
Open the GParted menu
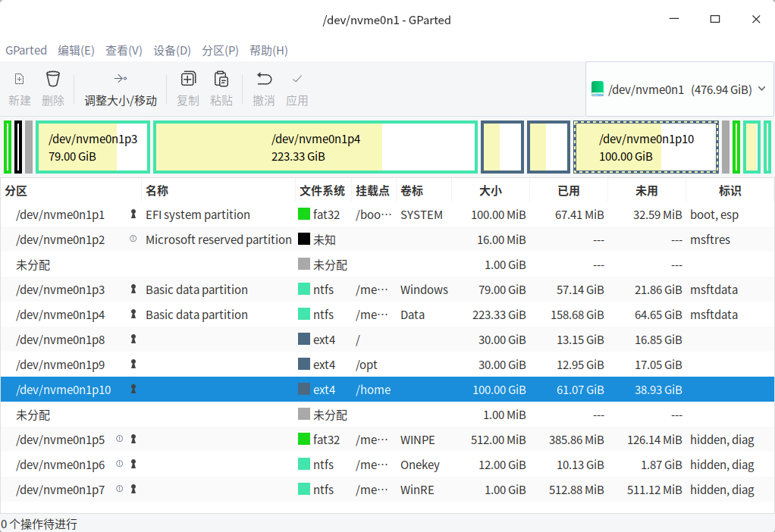26,50
